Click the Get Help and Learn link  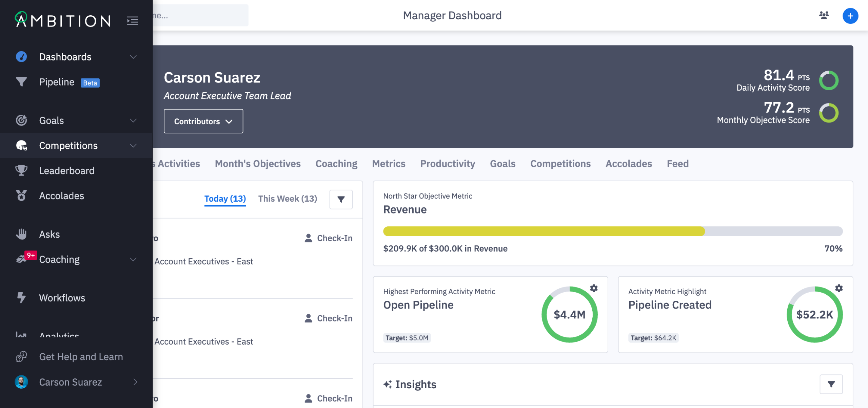[81, 357]
